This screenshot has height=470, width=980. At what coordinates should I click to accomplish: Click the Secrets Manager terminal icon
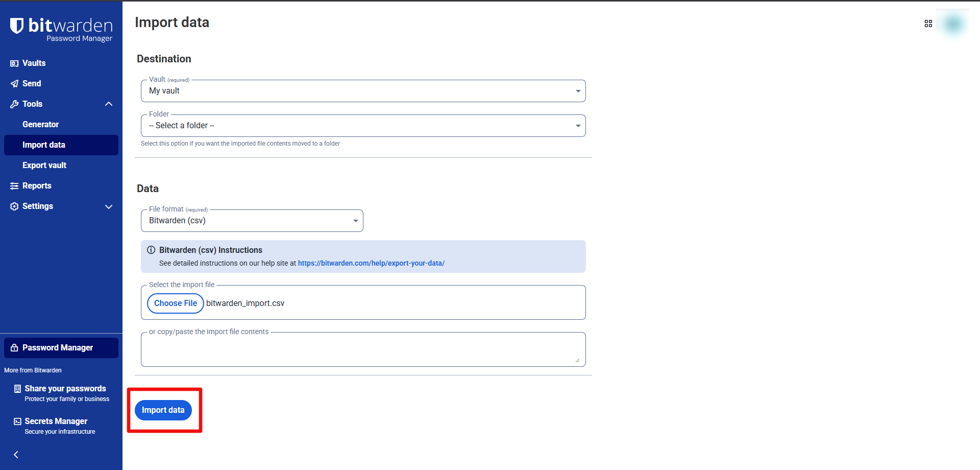17,421
